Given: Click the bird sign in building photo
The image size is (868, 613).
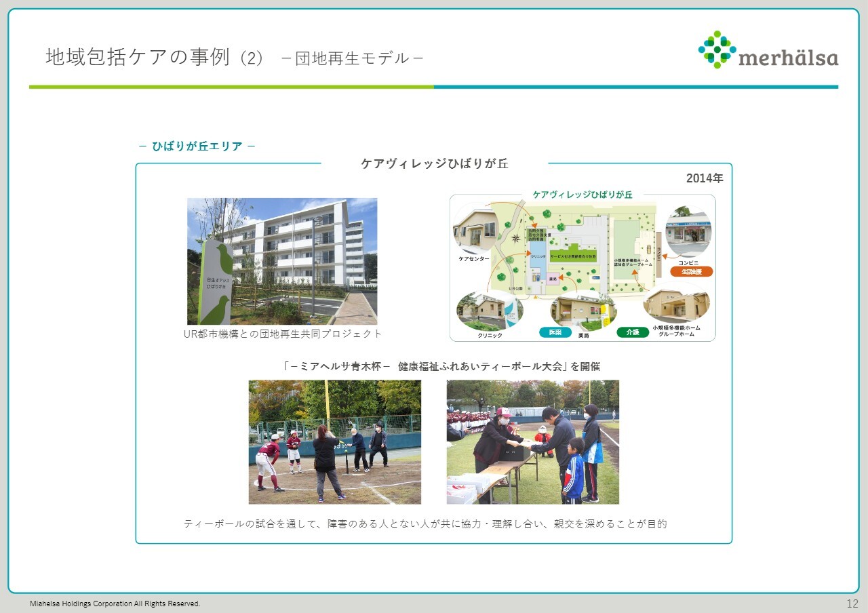Looking at the screenshot, I should pyautogui.click(x=217, y=281).
